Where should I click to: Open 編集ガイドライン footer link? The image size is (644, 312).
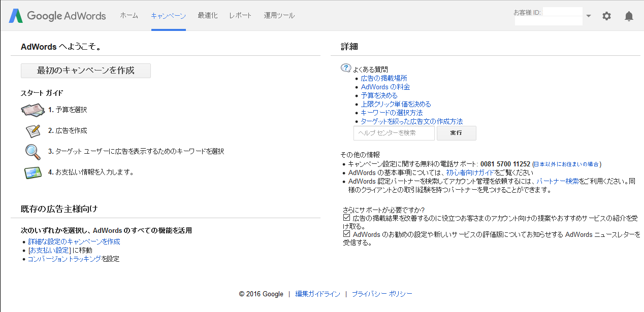318,294
